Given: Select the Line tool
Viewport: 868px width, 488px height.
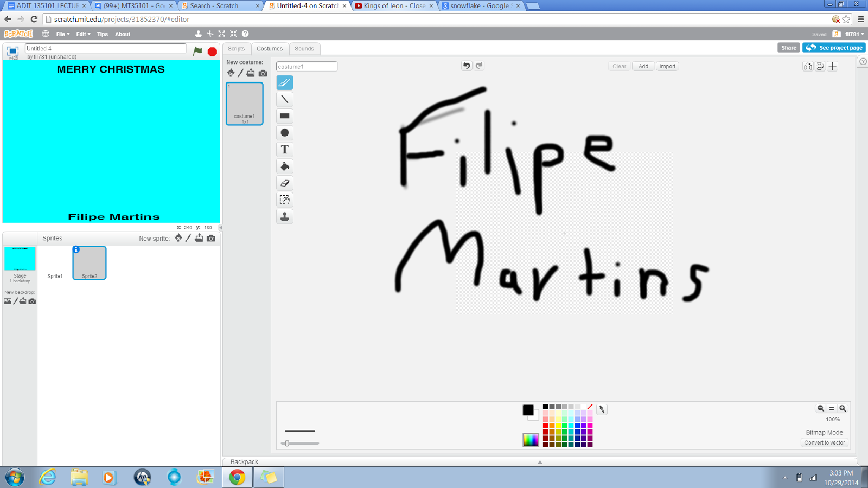Looking at the screenshot, I should click(284, 99).
